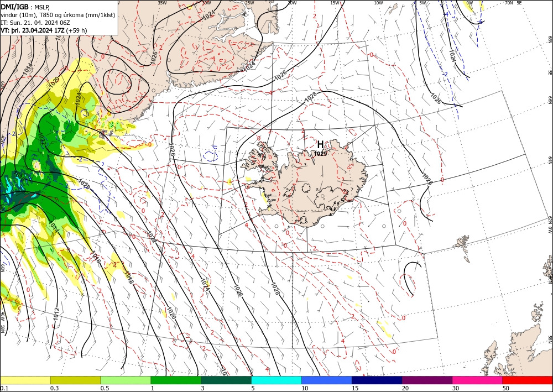553x392 pixels.
Task: Click the 5W longitude label at top
Action: pyautogui.click(x=422, y=3)
